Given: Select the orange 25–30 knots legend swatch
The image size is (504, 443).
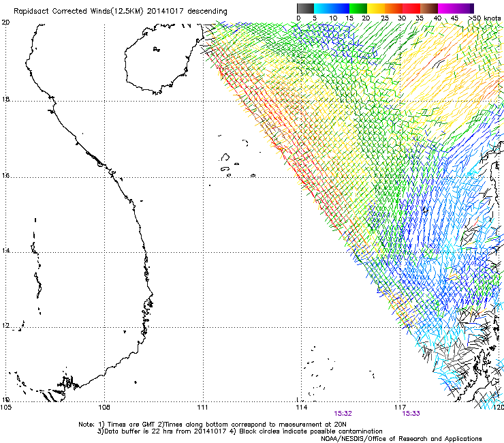Looking at the screenshot, I should click(394, 8).
